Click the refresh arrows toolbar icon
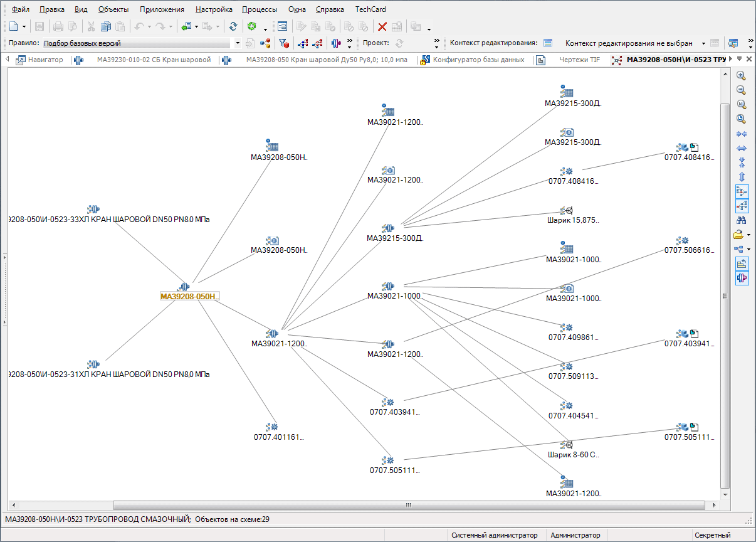 pyautogui.click(x=233, y=26)
